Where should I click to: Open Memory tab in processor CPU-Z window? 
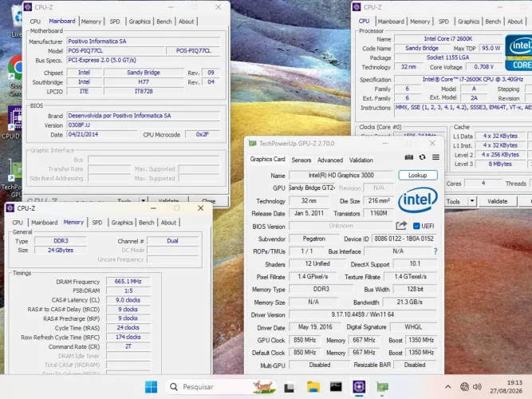point(420,22)
